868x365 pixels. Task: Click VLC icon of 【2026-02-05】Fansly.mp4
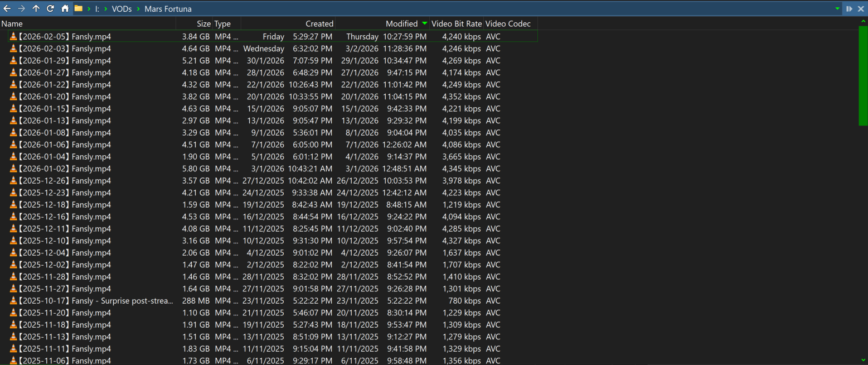pos(13,36)
